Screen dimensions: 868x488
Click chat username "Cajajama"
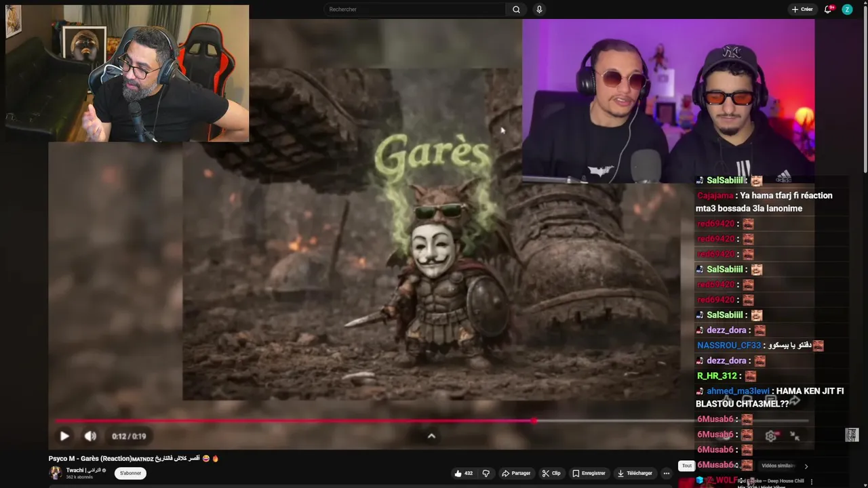click(x=715, y=195)
